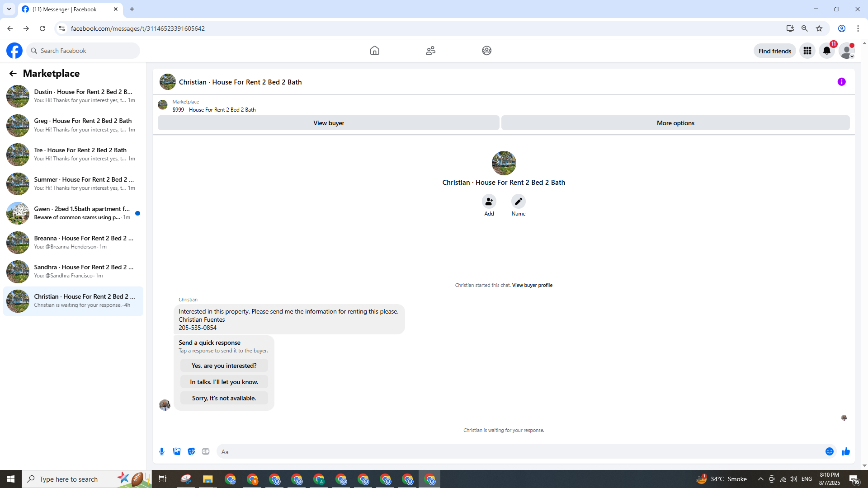Show hidden system tray icons

tap(760, 479)
